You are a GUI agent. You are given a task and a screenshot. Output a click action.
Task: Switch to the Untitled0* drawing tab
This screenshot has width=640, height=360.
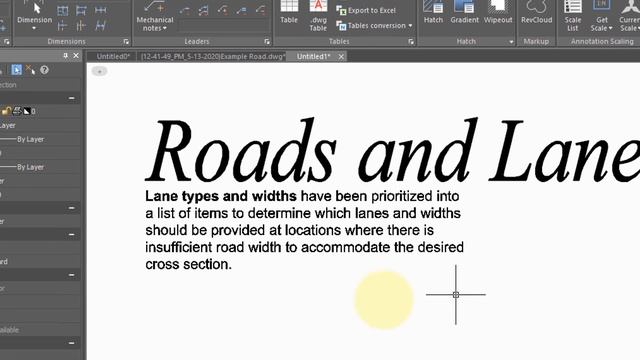tap(113, 56)
